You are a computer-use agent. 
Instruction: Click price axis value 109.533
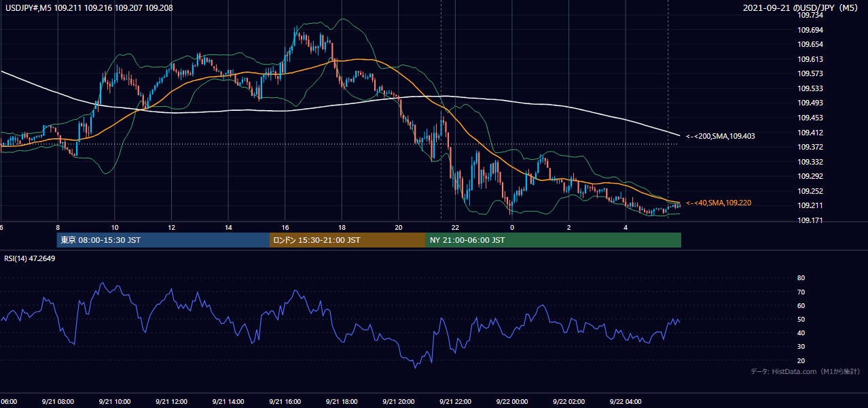click(x=810, y=88)
